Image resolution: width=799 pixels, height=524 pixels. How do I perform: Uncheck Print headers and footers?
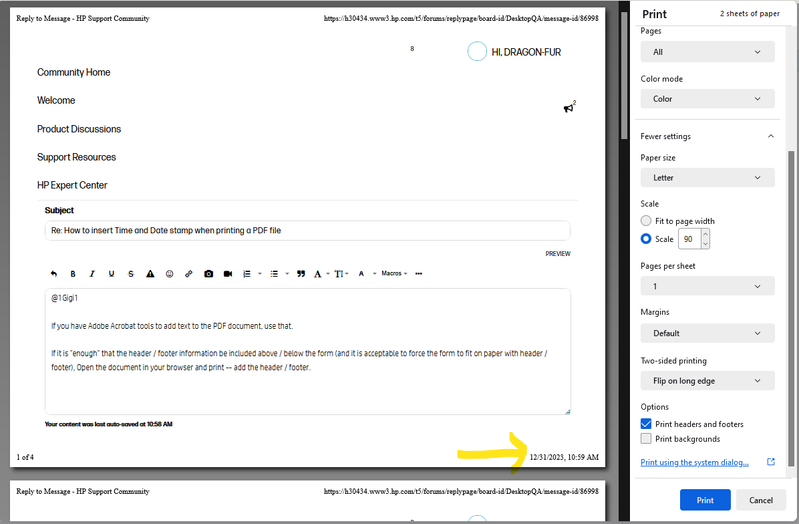pos(646,424)
